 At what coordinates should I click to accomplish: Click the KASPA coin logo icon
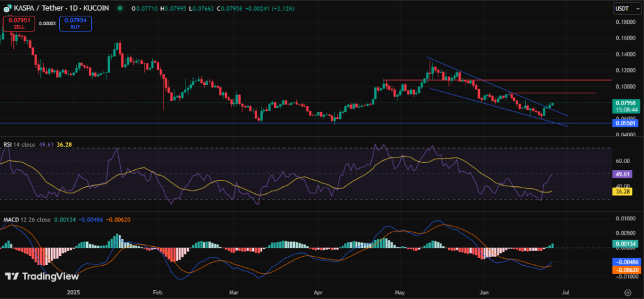coord(6,8)
